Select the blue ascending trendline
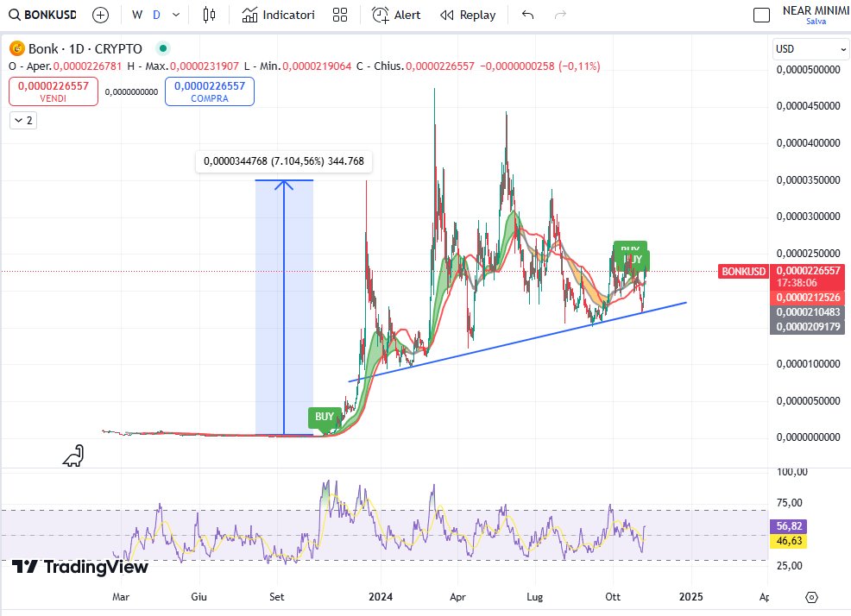 point(517,342)
